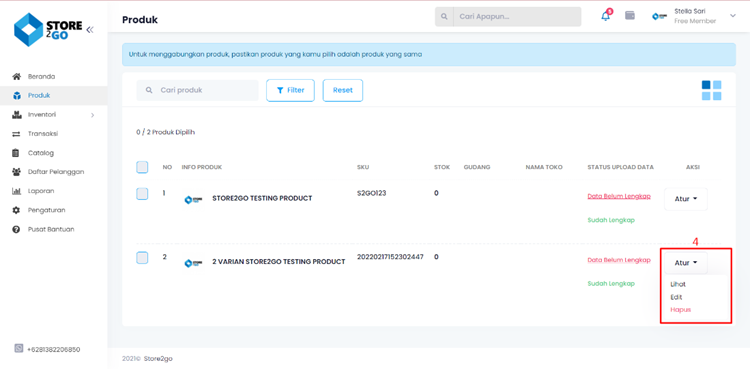Viewport: 750px width, 369px height.
Task: Click the +6281382206850 contact number
Action: [x=54, y=349]
